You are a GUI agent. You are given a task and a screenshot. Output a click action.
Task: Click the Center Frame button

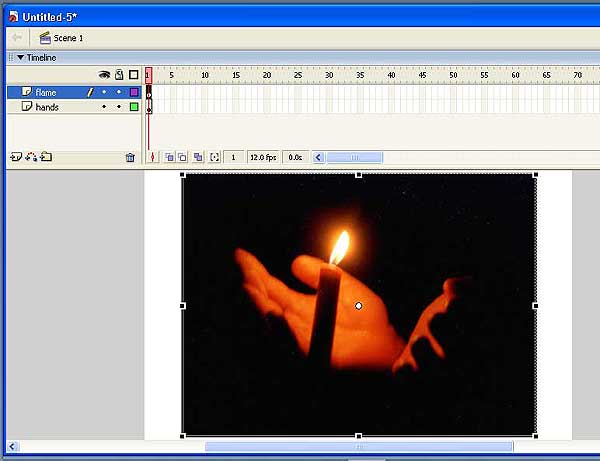point(153,157)
